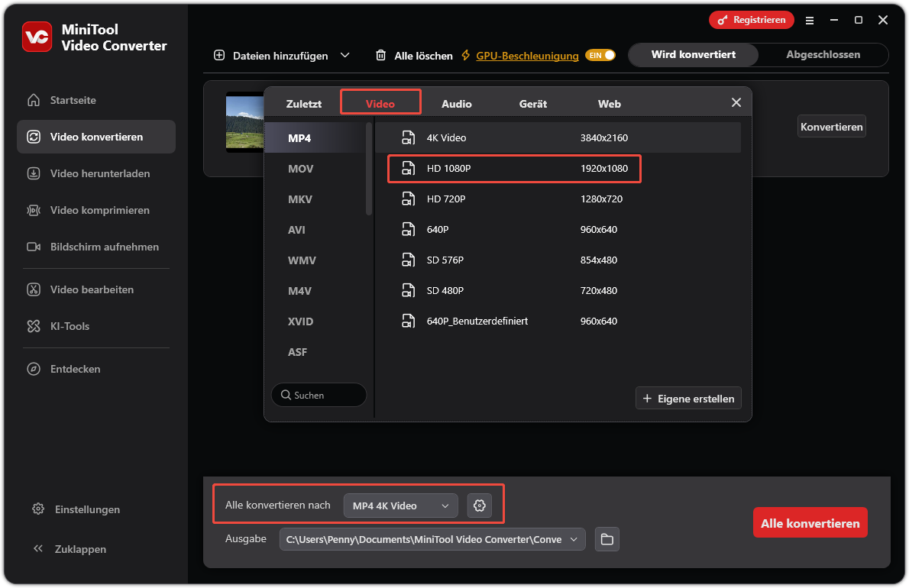
Task: Click the Video komprimieren icon
Action: tap(34, 210)
